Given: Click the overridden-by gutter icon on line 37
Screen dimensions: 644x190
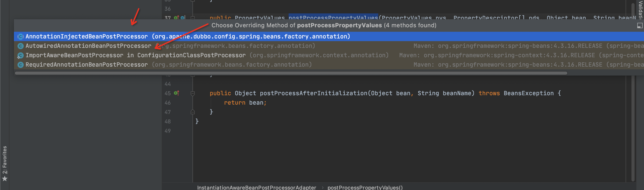Looking at the screenshot, I should tap(183, 17).
